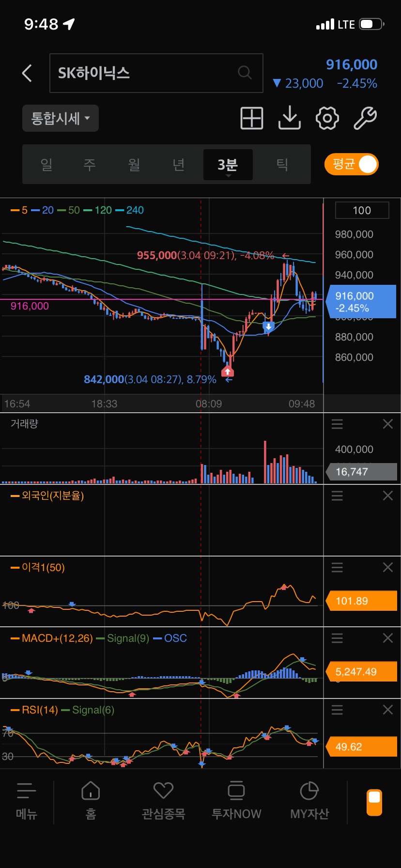The width and height of the screenshot is (401, 868).
Task: Tap the 49.62 RSI value tag
Action: pos(362,747)
